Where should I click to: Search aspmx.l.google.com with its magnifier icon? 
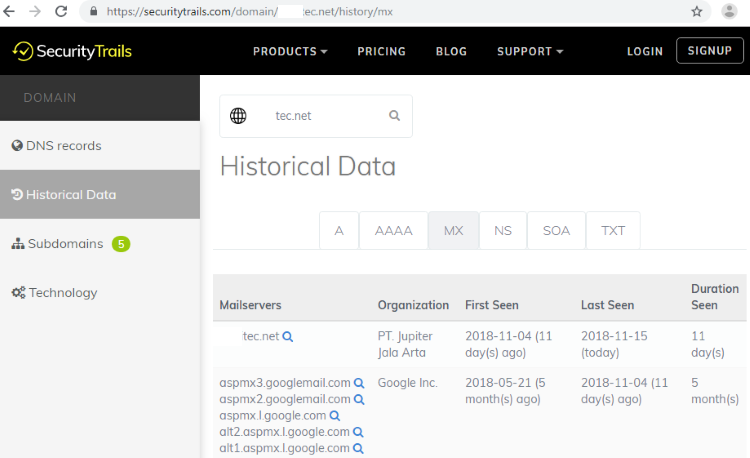(335, 416)
